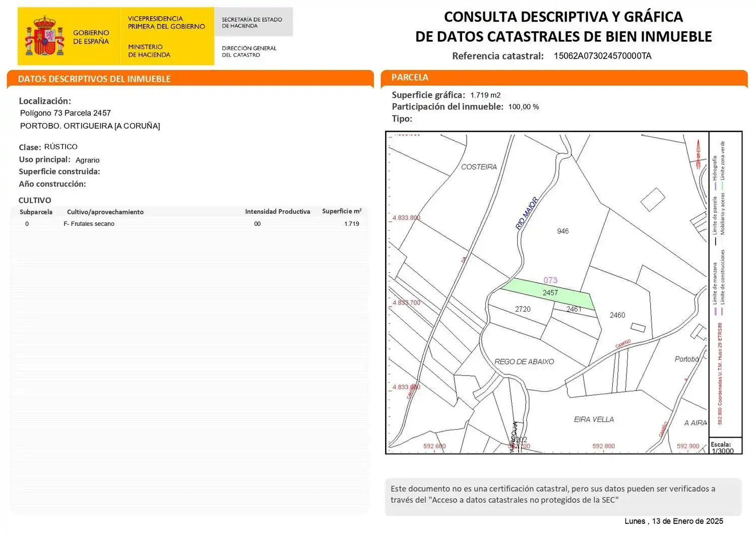The image size is (756, 534).
Task: Click the '592.800' coordinate label
Action: [604, 446]
